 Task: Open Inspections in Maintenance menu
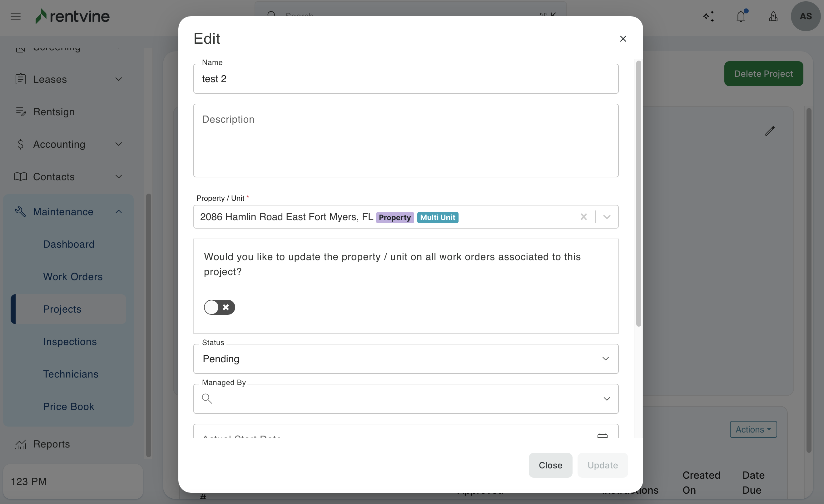(70, 342)
